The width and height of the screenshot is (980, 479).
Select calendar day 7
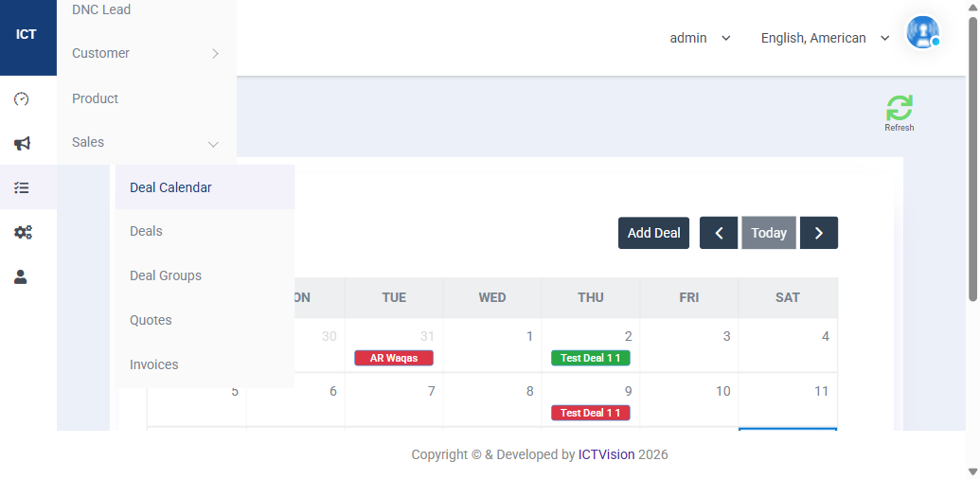coord(431,392)
